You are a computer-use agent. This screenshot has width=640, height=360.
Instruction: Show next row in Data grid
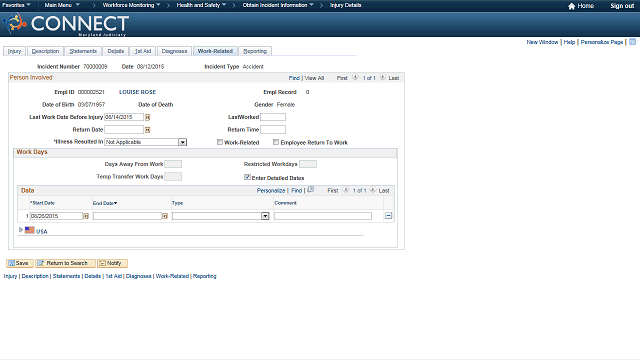pos(373,190)
